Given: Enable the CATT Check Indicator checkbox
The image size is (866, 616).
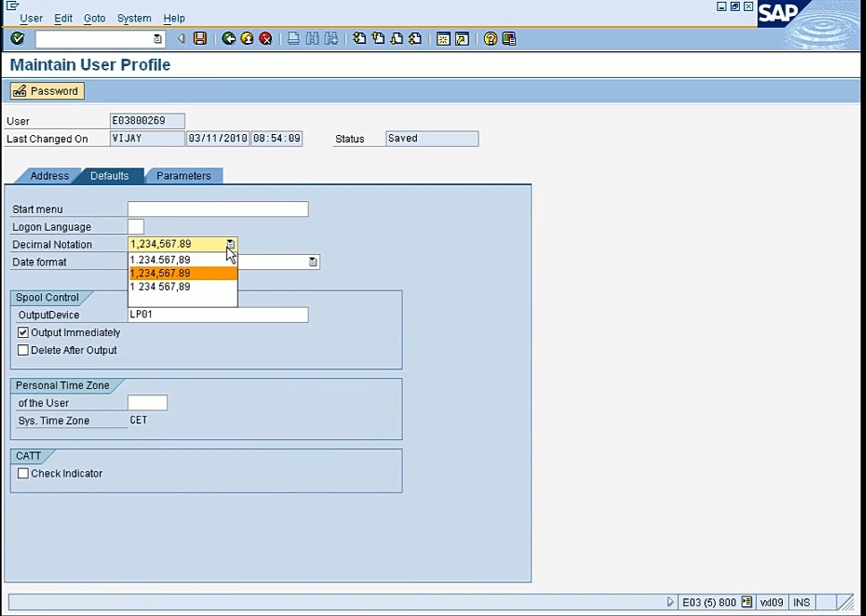Looking at the screenshot, I should pyautogui.click(x=22, y=474).
